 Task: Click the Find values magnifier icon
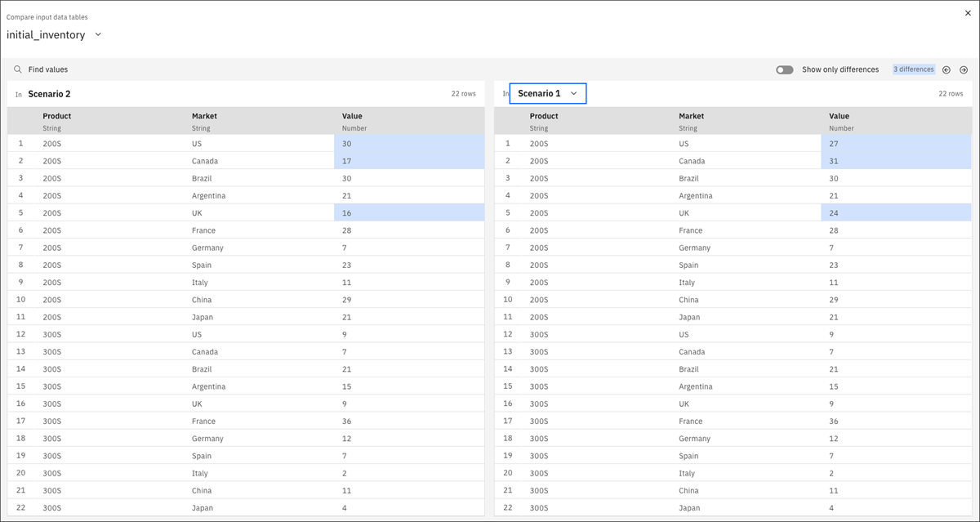tap(16, 69)
